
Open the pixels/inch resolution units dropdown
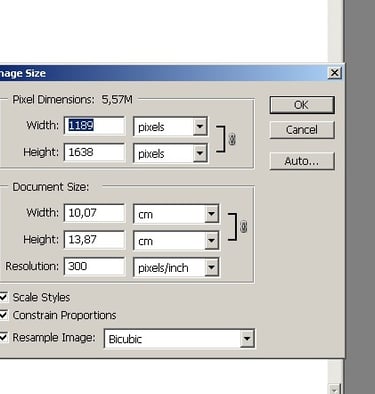(x=176, y=267)
